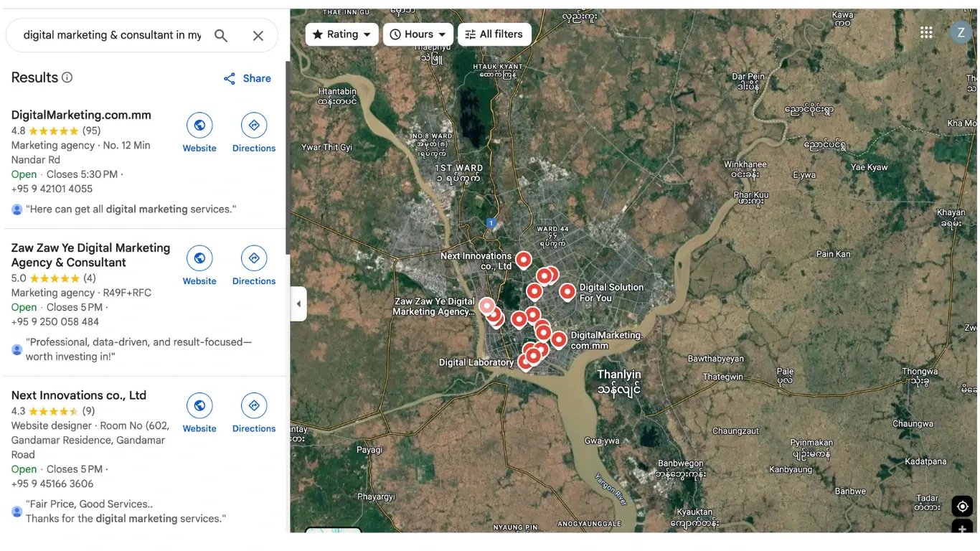The image size is (980, 551).
Task: Collapse the side results panel
Action: click(x=298, y=304)
